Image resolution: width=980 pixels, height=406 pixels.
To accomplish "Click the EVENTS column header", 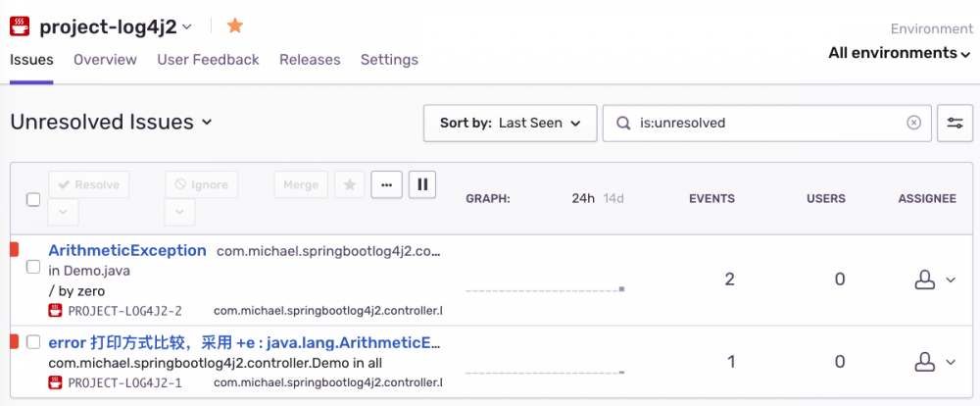I will (711, 199).
